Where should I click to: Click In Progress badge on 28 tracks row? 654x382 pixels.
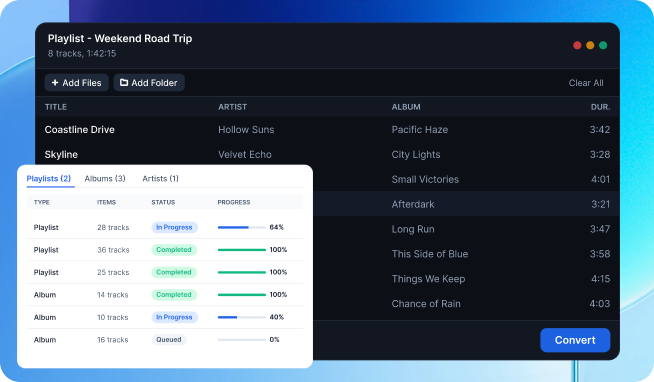[x=174, y=228]
